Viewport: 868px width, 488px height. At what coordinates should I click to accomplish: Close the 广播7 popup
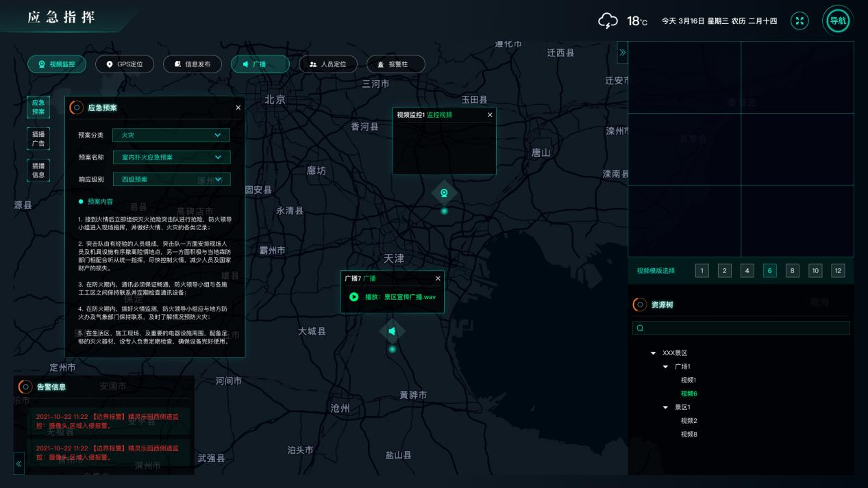tap(438, 279)
